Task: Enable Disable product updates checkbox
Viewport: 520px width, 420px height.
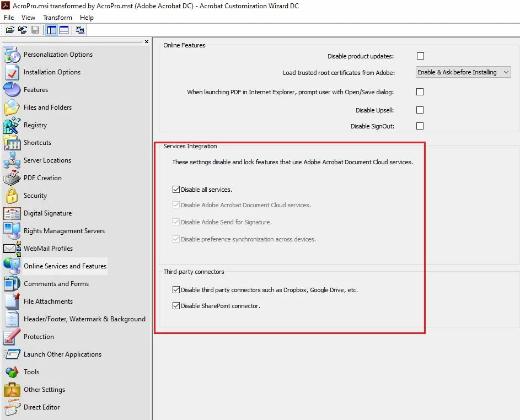Action: click(x=420, y=56)
